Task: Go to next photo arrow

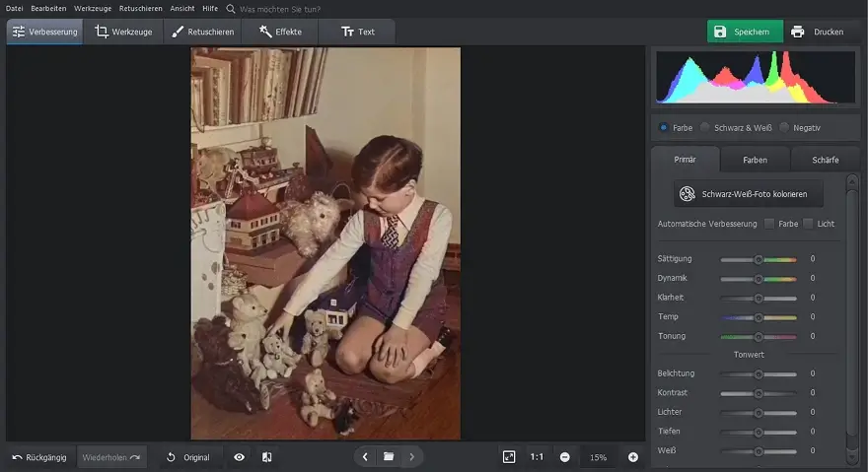Action: tap(411, 457)
